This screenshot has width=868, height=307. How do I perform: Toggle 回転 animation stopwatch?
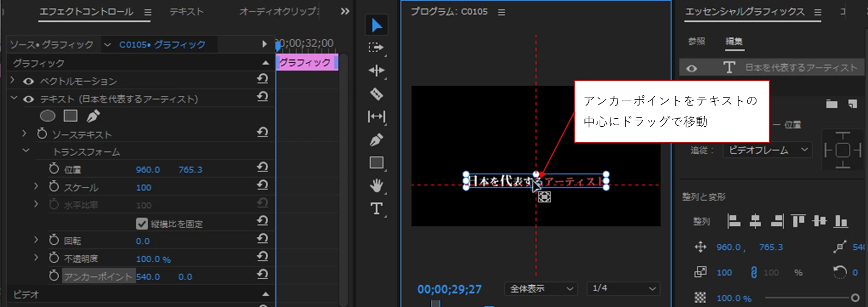click(53, 240)
